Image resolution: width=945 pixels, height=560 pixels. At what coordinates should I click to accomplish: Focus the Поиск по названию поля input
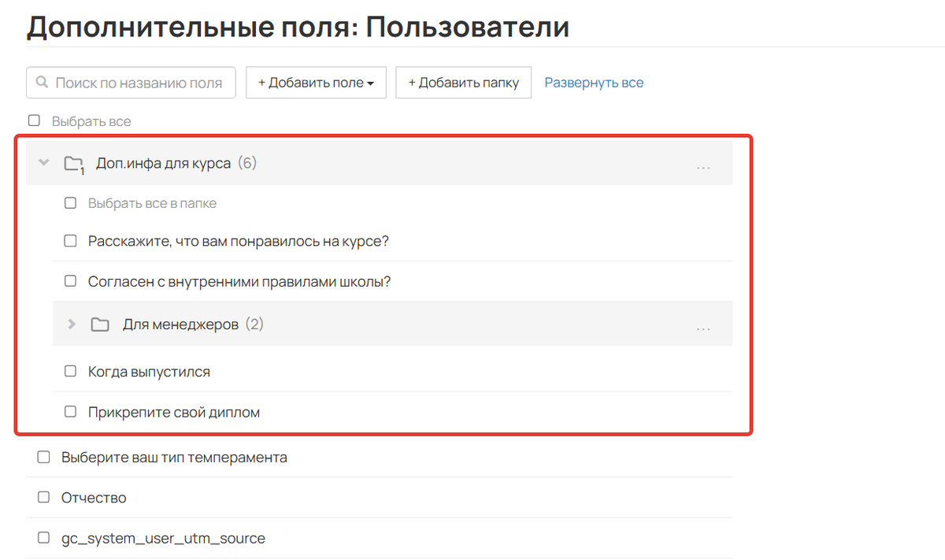(x=131, y=83)
